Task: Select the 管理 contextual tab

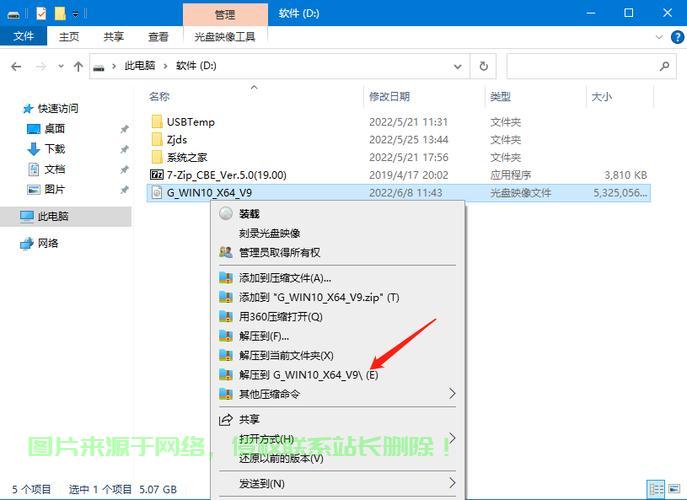Action: [x=225, y=14]
